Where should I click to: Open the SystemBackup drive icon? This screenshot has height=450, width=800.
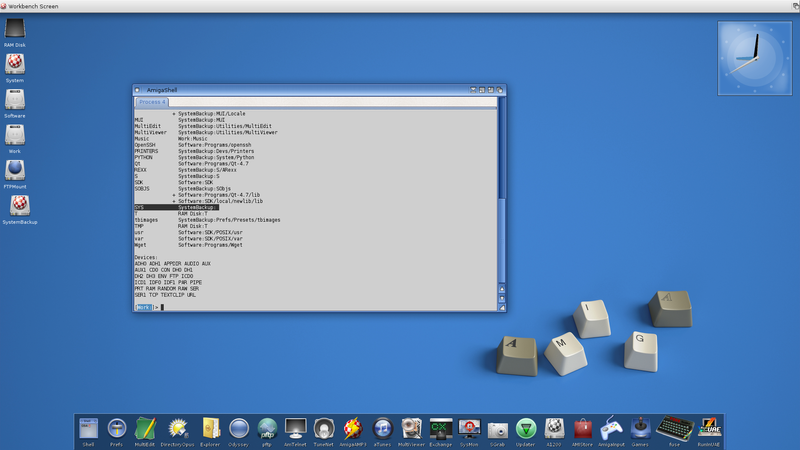tap(19, 206)
